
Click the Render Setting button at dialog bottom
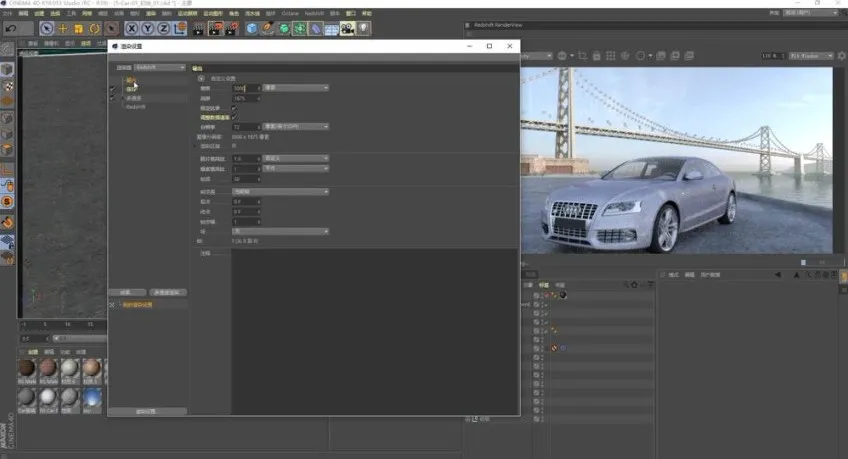click(x=147, y=411)
